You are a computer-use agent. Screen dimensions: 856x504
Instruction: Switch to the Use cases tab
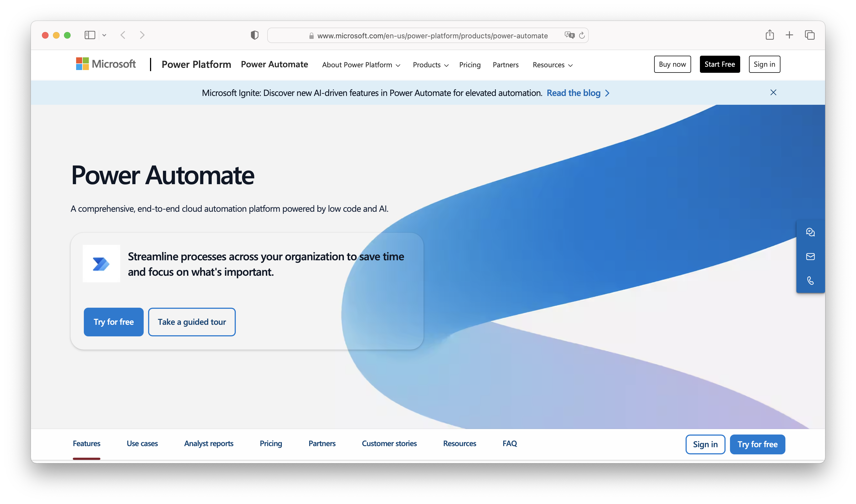(142, 444)
